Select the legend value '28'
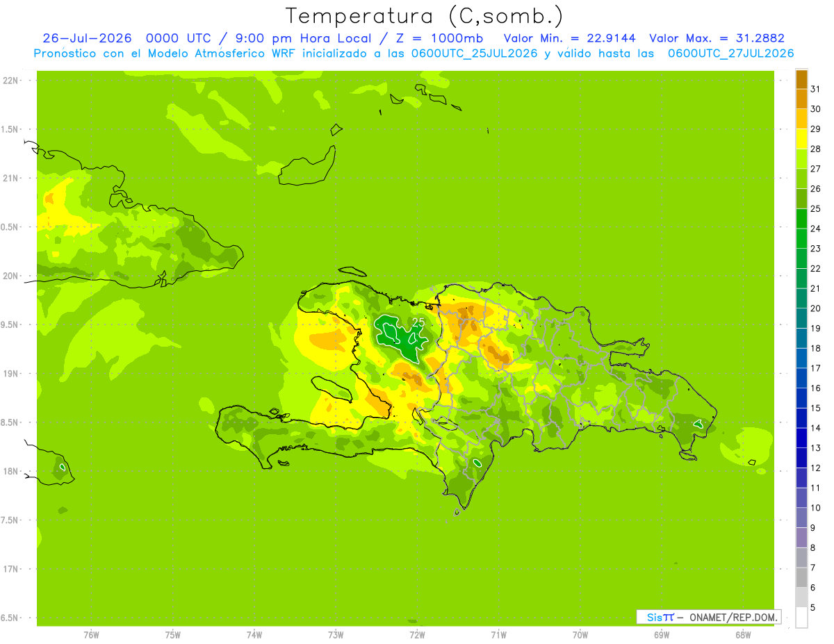Viewport: 834px width, 644px height. (816, 149)
